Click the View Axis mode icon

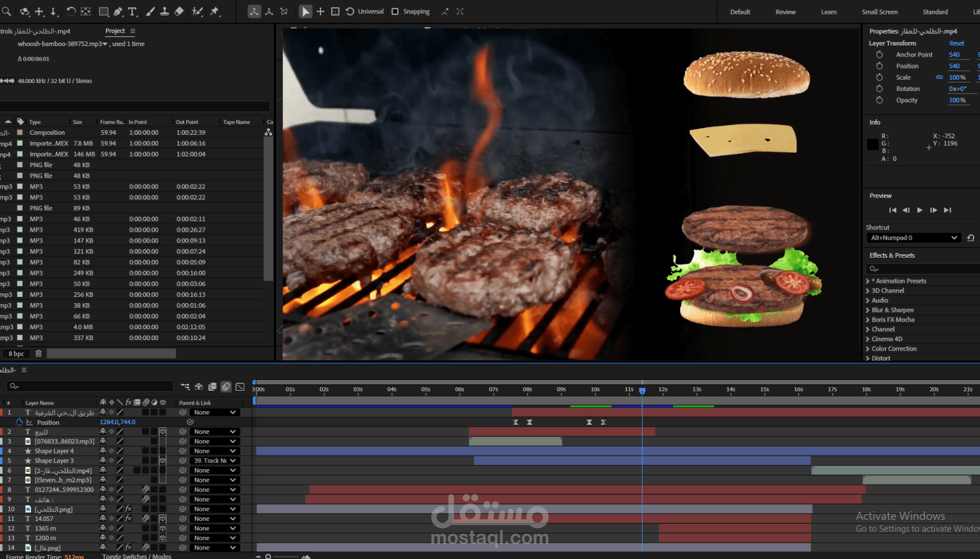coord(284,12)
